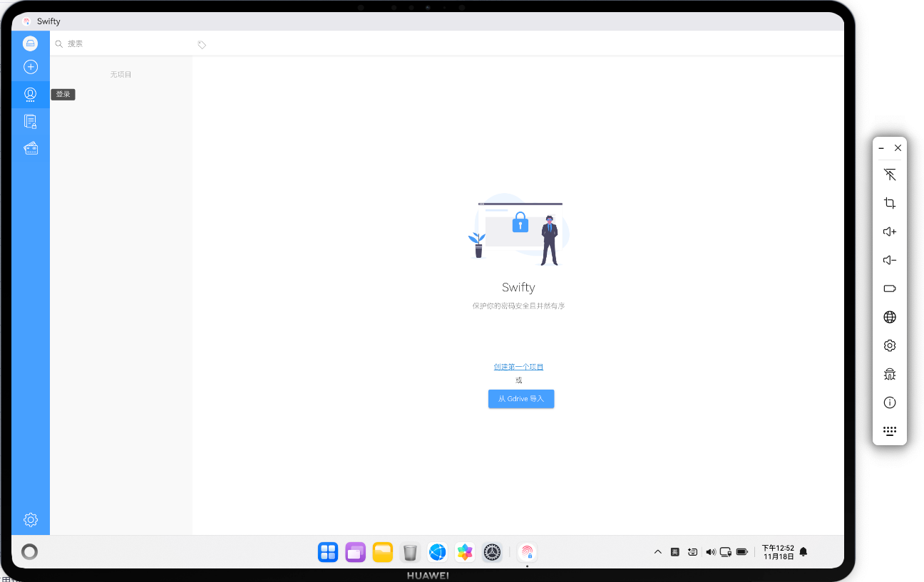Click the globe icon in emulator toolbar
The image size is (924, 582).
(x=890, y=317)
